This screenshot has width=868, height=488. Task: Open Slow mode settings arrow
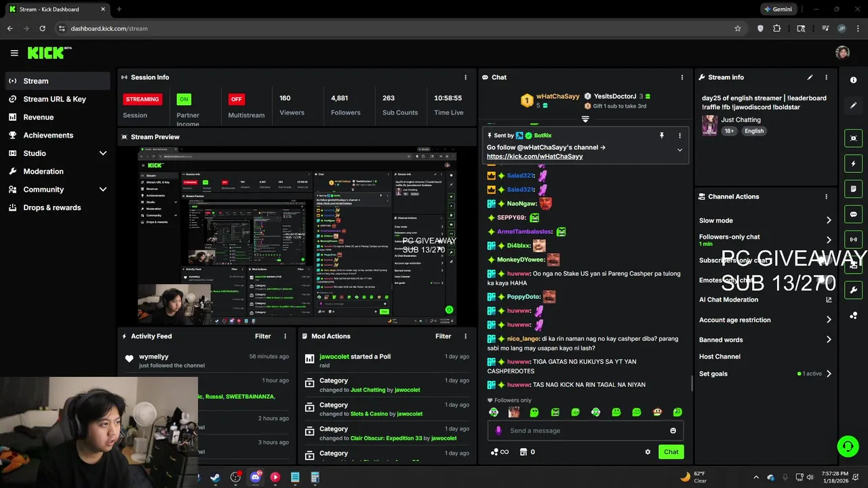coord(829,220)
